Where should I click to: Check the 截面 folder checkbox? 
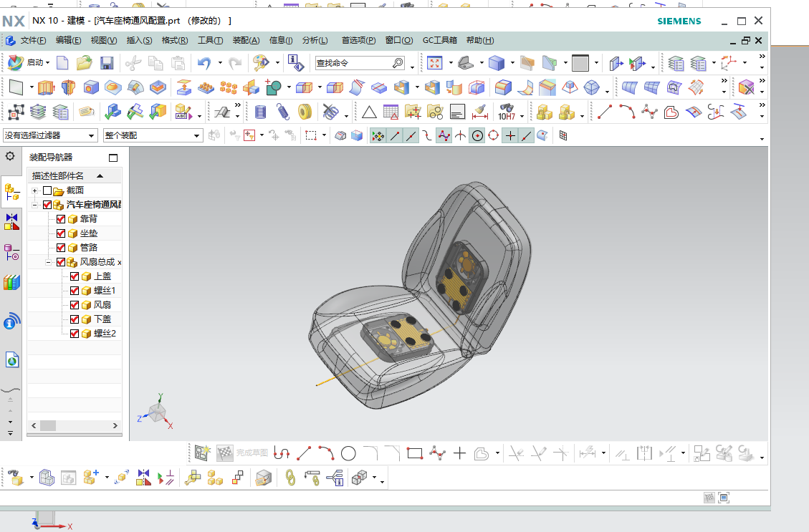(47, 190)
